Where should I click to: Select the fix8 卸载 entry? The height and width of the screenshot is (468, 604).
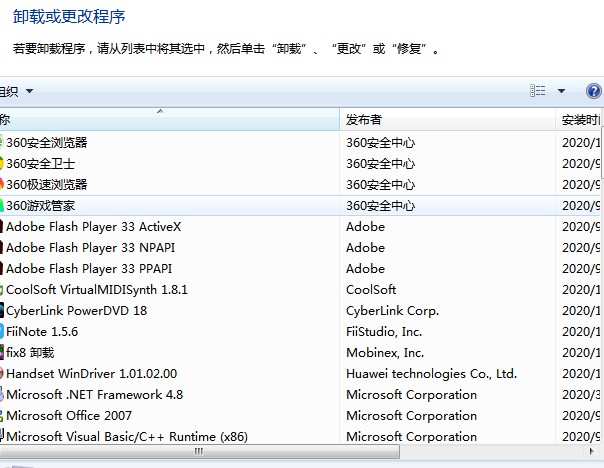point(30,352)
